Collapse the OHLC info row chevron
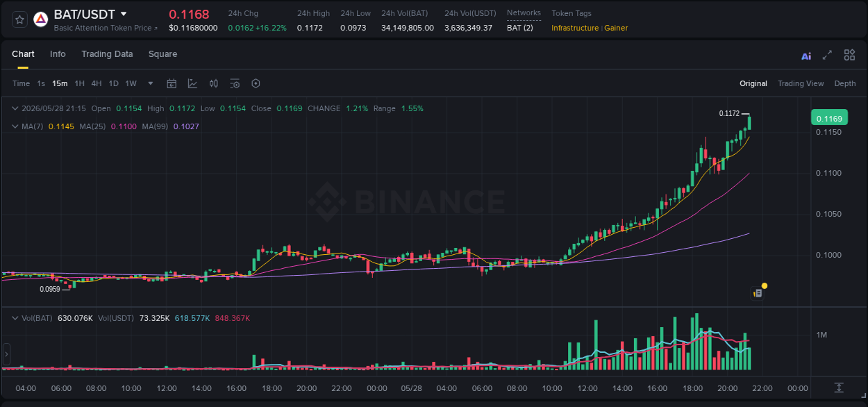 [15, 108]
